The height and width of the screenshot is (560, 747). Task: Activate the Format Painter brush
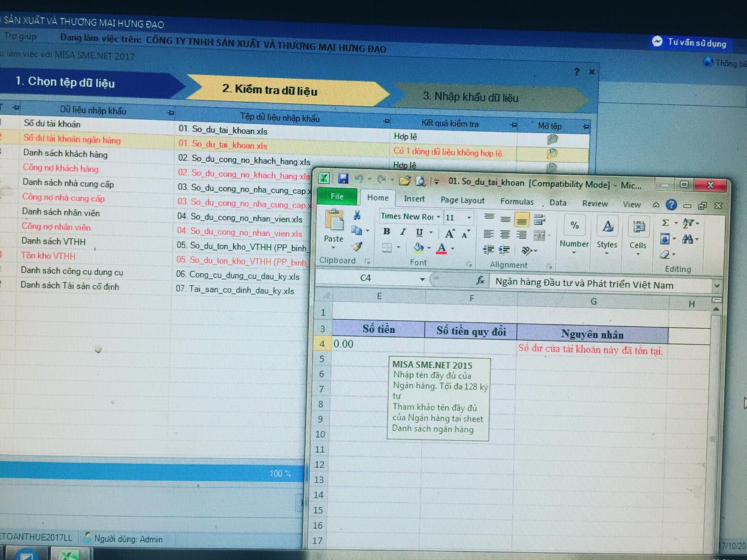[357, 246]
